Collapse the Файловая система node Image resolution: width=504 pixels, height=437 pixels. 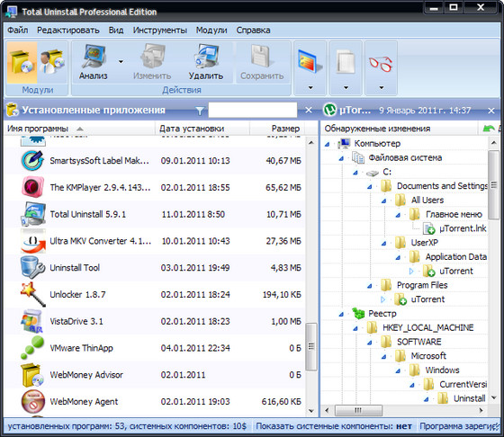pos(341,158)
